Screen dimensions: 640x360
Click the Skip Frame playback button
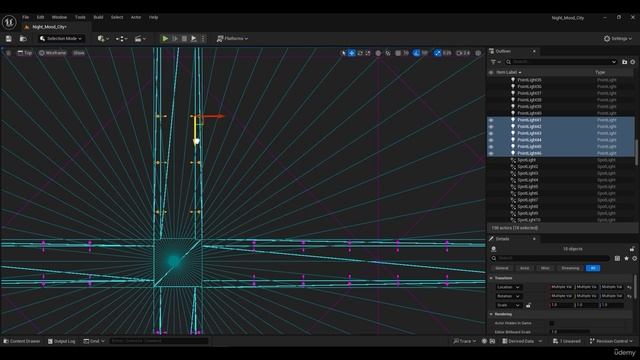175,39
